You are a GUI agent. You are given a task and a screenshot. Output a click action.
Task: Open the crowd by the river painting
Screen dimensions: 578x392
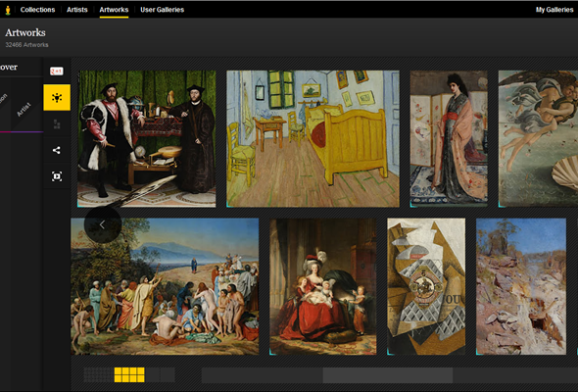[x=165, y=286]
